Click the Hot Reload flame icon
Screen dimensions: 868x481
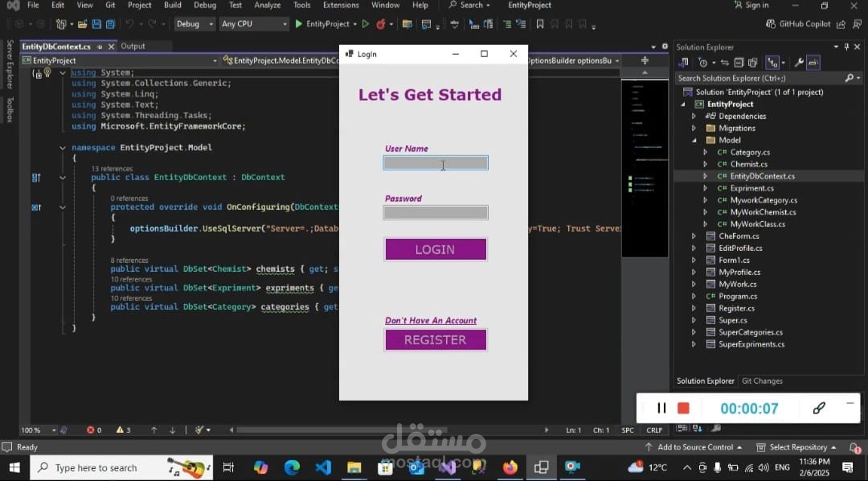(x=381, y=24)
